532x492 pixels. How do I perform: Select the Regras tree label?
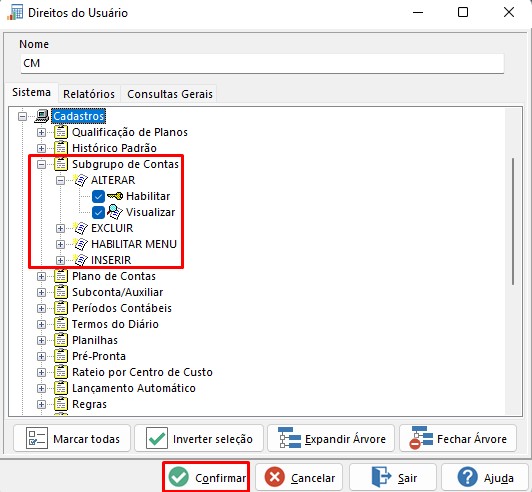coord(89,404)
